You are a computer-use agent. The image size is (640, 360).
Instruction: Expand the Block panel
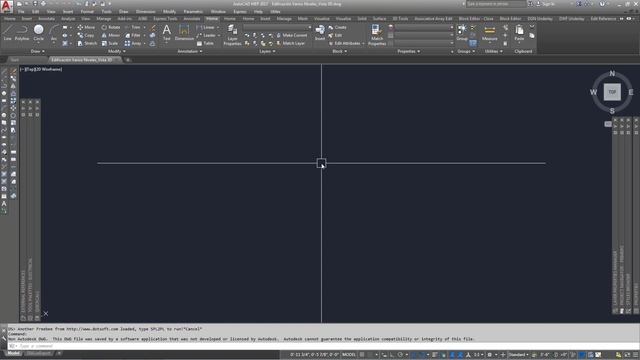point(340,51)
